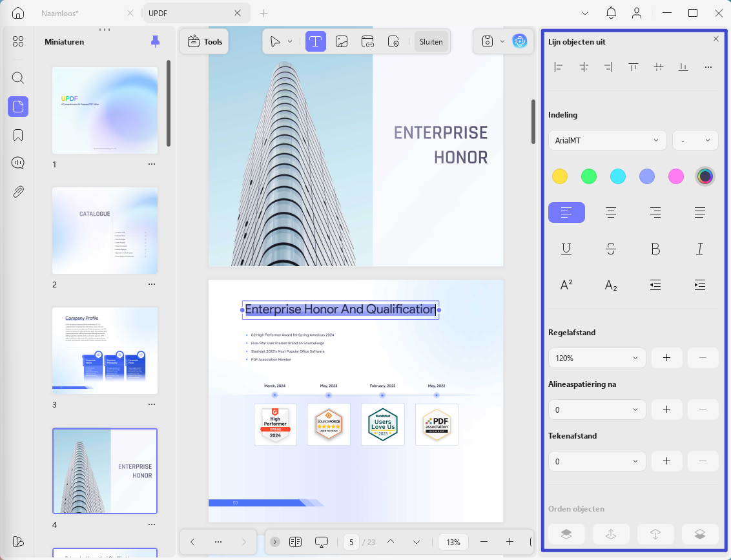Image resolution: width=731 pixels, height=560 pixels.
Task: Open the bookmarks sidebar panel
Action: (x=18, y=135)
